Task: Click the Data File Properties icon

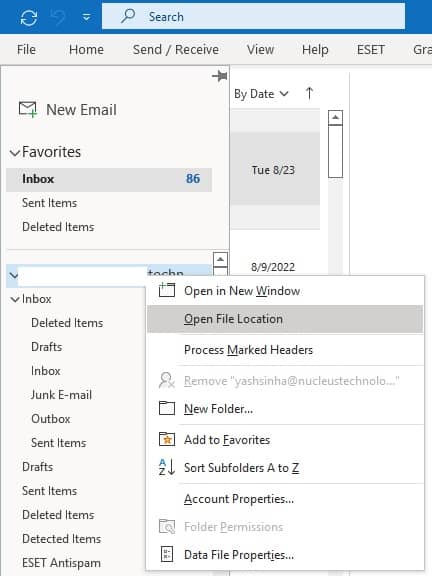Action: [167, 554]
